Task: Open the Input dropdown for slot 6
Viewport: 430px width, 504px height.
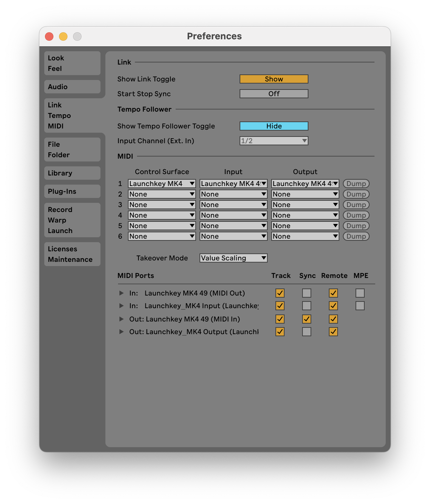Action: [x=234, y=236]
